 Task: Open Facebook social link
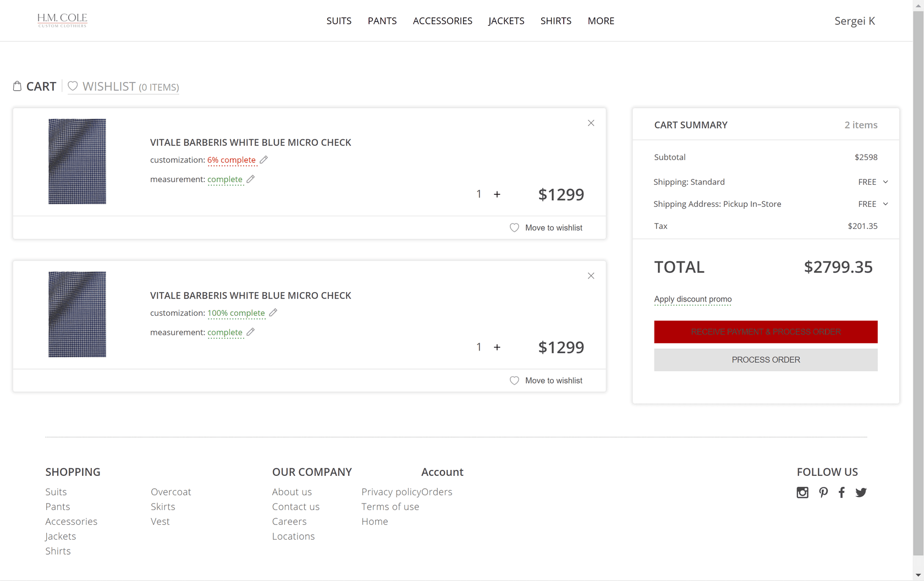pos(842,492)
